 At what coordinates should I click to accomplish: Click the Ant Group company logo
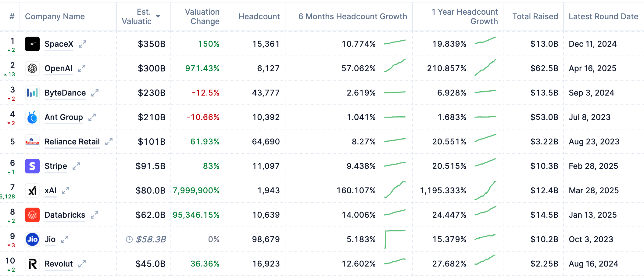(32, 117)
